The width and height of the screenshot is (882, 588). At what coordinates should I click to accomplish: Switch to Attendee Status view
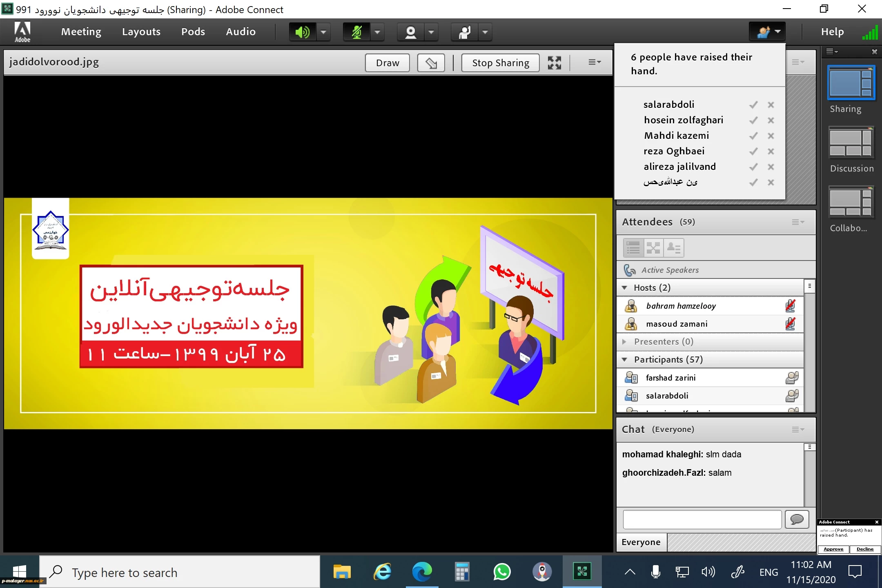click(x=674, y=248)
